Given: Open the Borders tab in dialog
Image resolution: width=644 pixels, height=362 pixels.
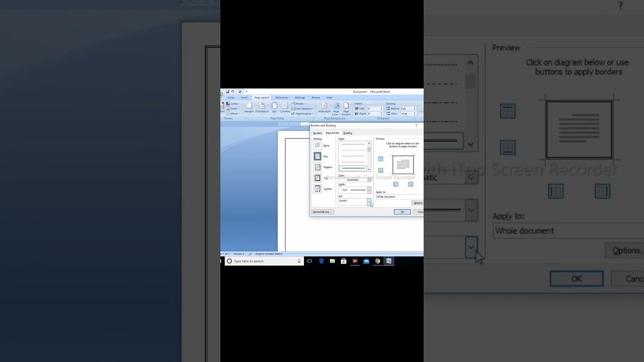Looking at the screenshot, I should (x=317, y=133).
